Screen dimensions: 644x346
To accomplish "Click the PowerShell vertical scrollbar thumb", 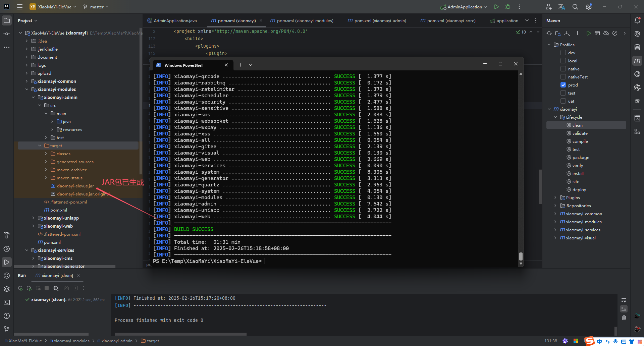I will click(521, 256).
